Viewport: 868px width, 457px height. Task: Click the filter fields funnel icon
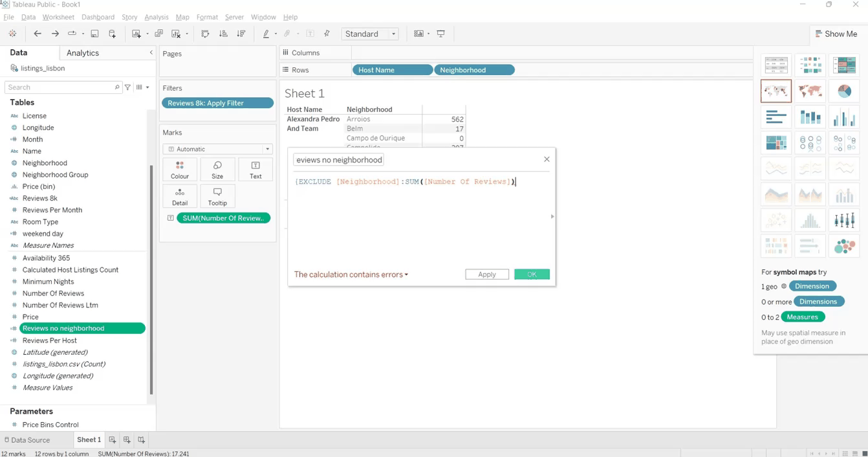point(127,87)
